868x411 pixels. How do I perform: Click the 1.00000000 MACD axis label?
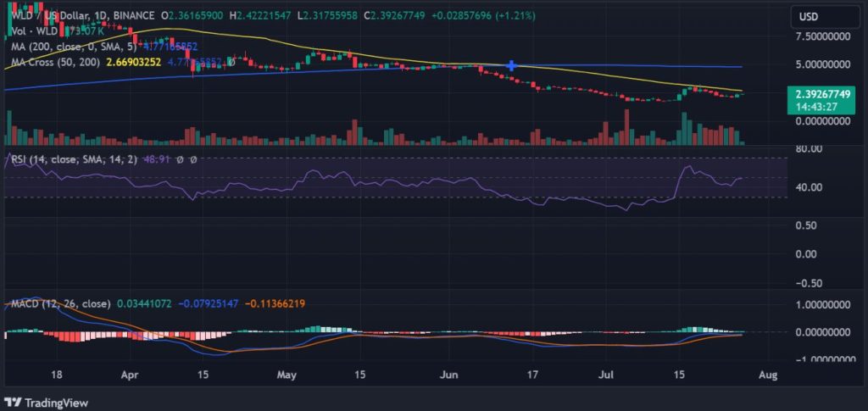(822, 303)
